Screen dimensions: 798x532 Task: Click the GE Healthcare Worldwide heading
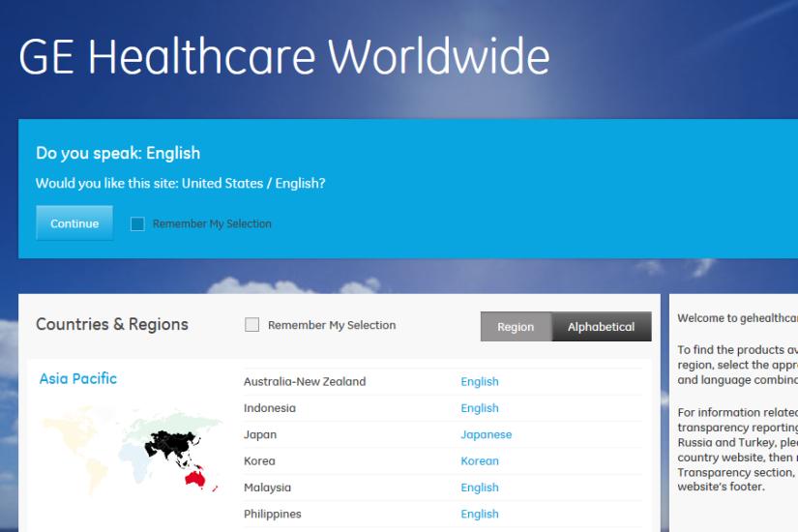pos(284,56)
